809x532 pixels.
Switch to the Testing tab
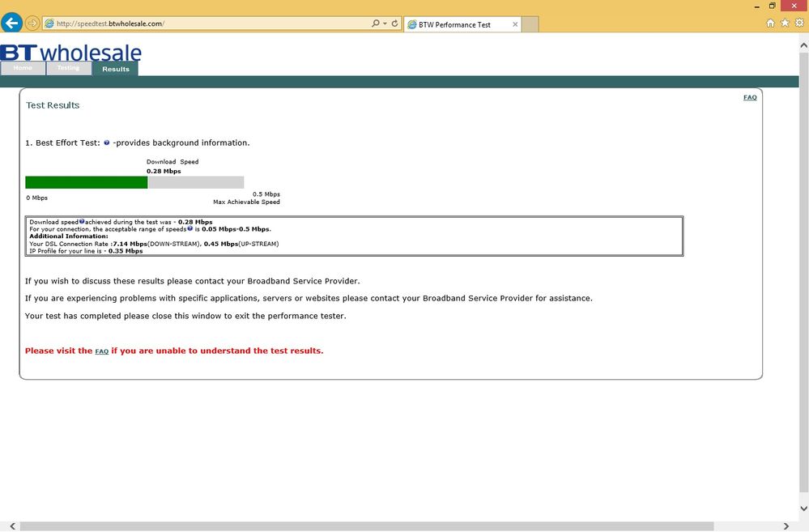68,68
